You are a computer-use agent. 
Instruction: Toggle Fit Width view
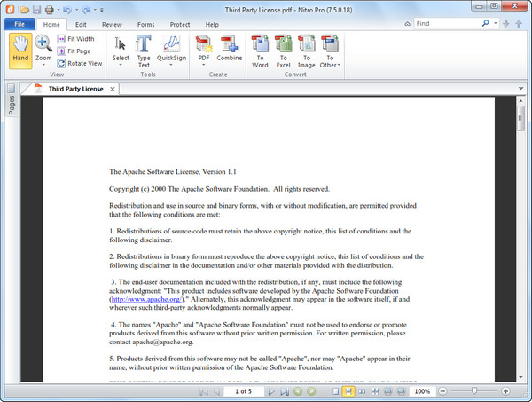tap(80, 39)
